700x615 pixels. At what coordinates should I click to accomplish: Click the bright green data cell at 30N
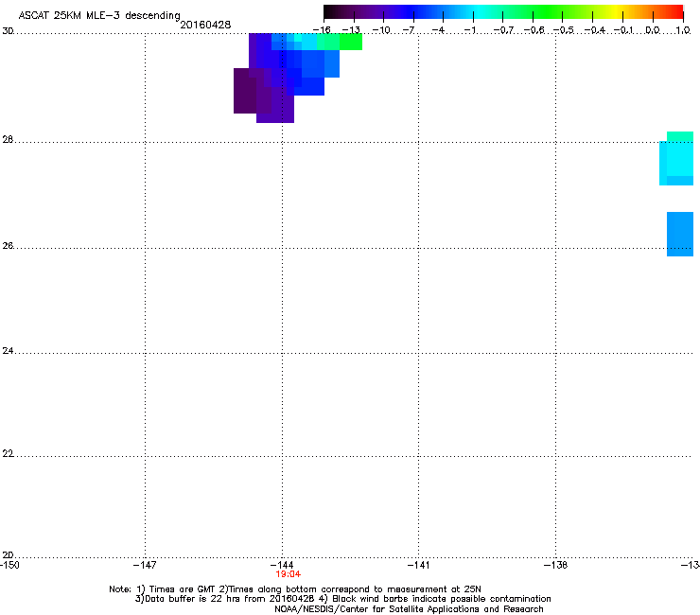pyautogui.click(x=351, y=42)
